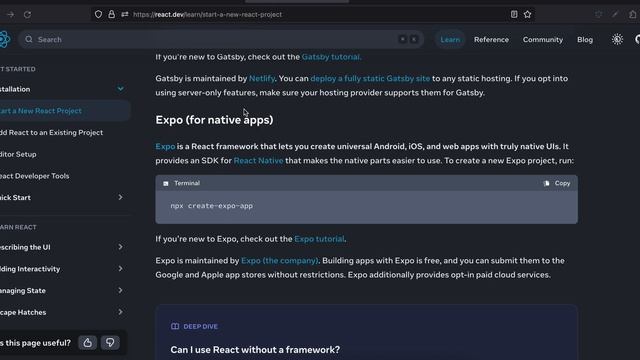Click the browser forward arrow
Viewport: 640px width, 360px height.
[x=11, y=15]
